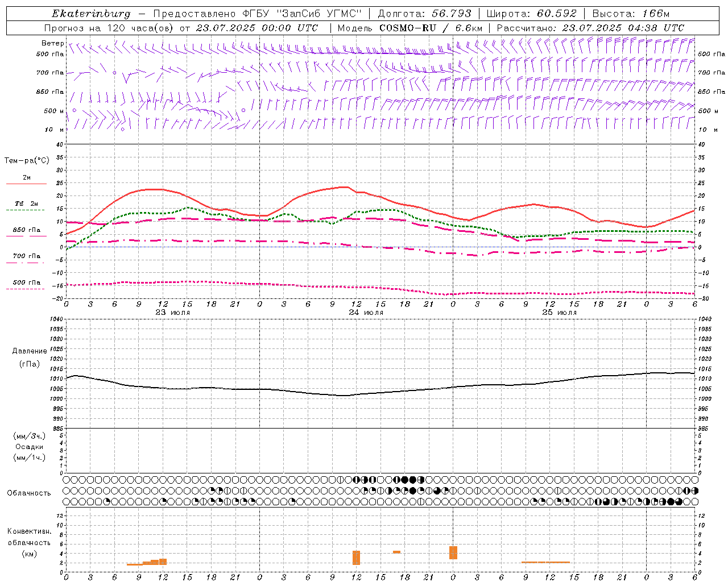728x582 pixels.
Task: Click long orange convective bar on July 25
Action: tap(545, 562)
